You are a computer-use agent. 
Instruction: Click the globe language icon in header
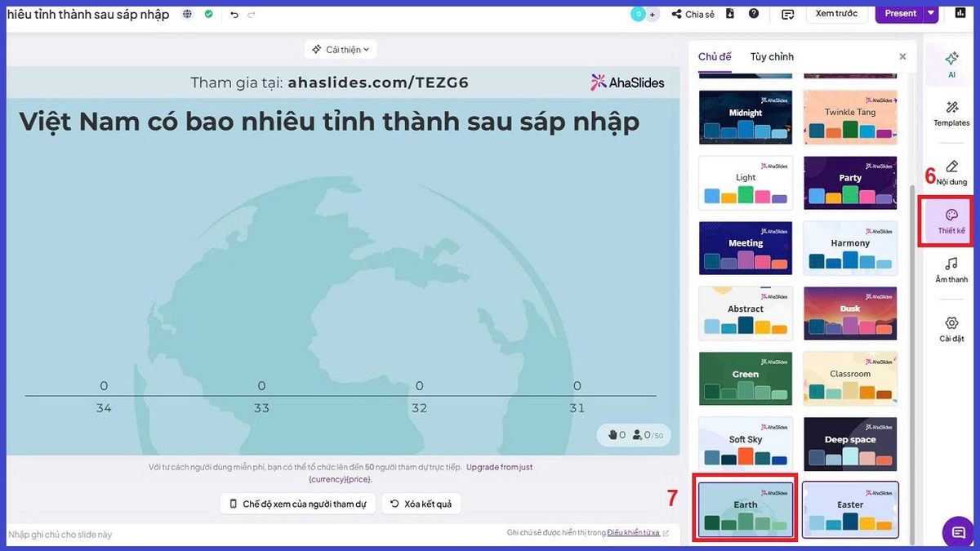point(188,14)
